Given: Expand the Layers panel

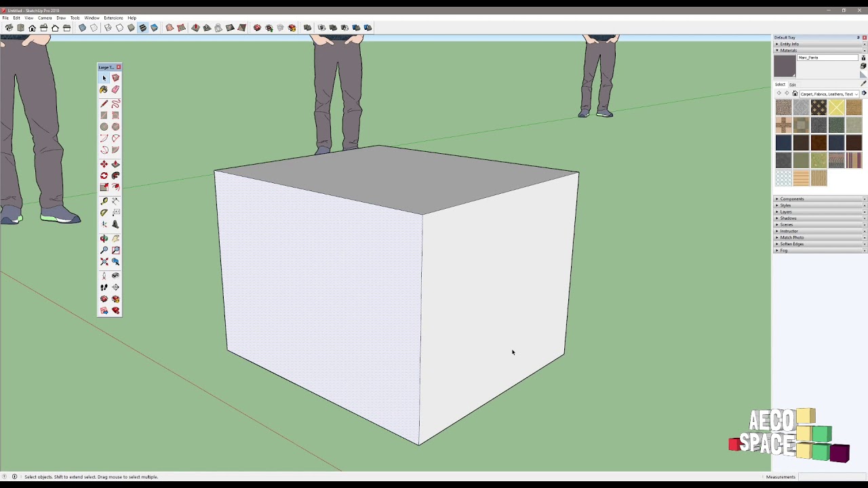Looking at the screenshot, I should pyautogui.click(x=819, y=211).
